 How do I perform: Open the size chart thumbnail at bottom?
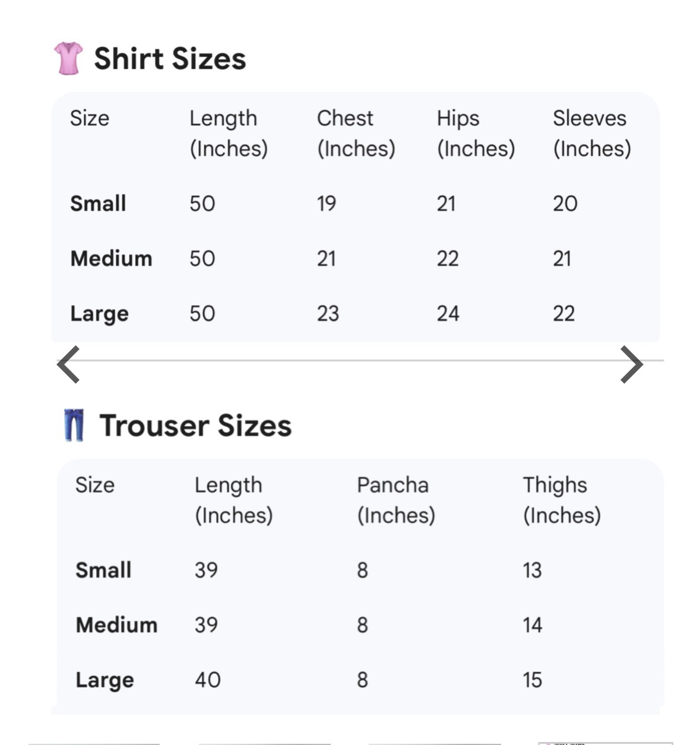click(x=604, y=742)
